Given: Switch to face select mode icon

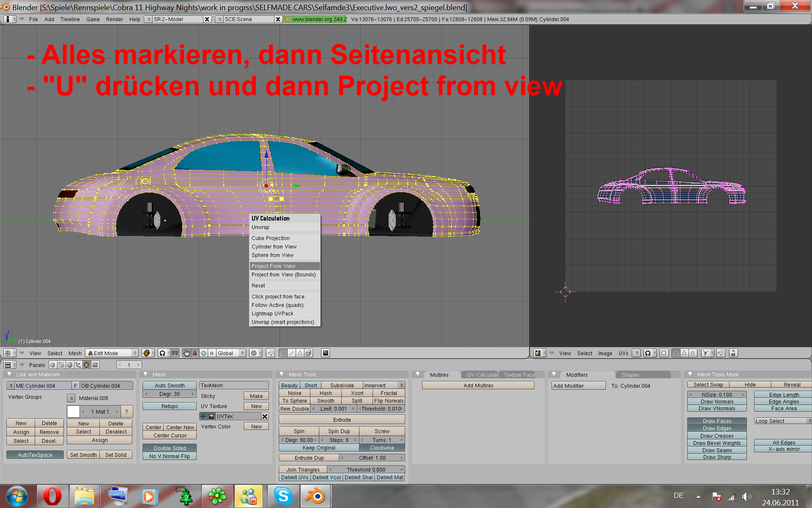Looking at the screenshot, I should (300, 353).
